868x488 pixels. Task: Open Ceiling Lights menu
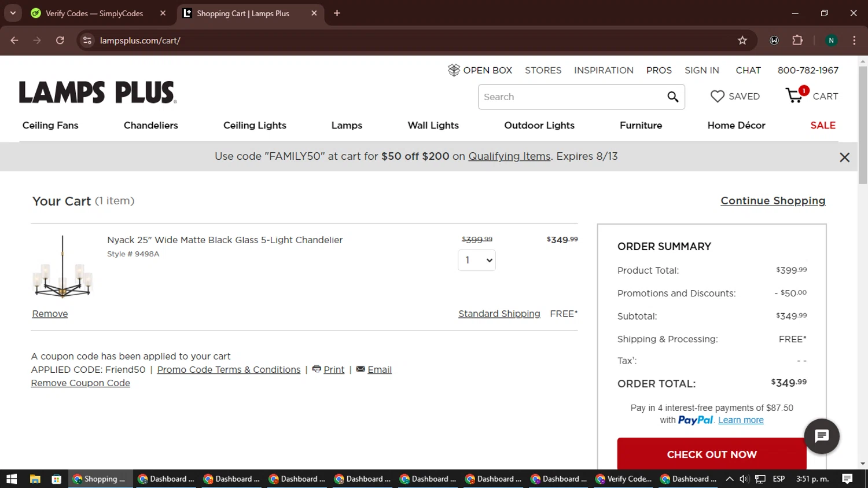click(x=255, y=125)
